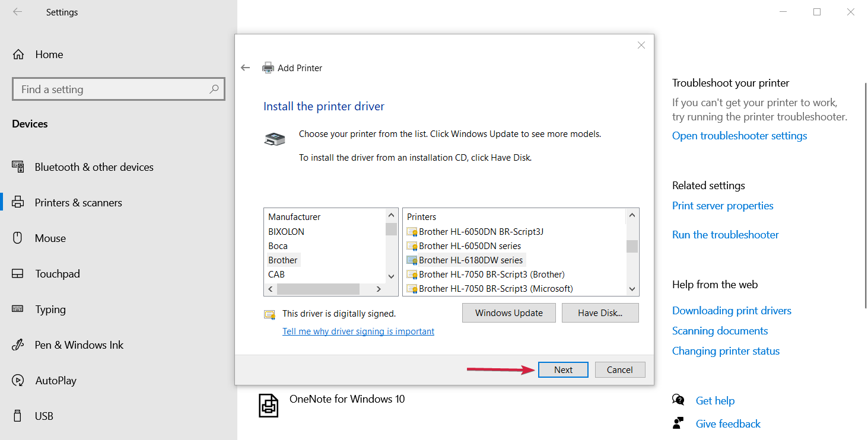Open Changing printer status help link
Screen dimensions: 868x440
tap(726, 351)
